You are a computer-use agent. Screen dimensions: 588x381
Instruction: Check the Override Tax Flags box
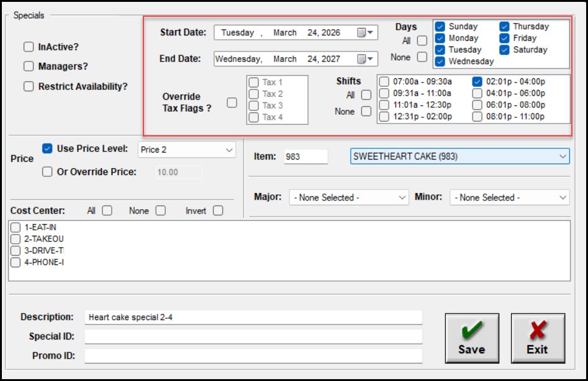232,103
